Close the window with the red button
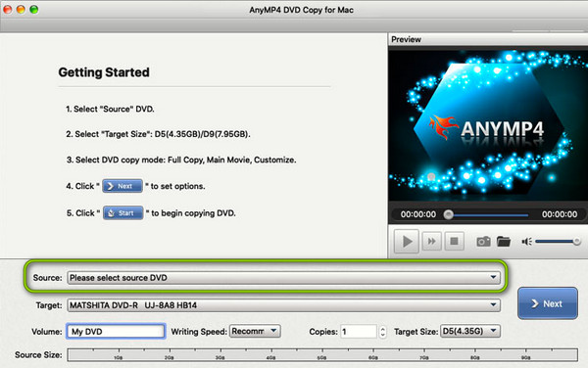The image size is (588, 368). [x=8, y=10]
